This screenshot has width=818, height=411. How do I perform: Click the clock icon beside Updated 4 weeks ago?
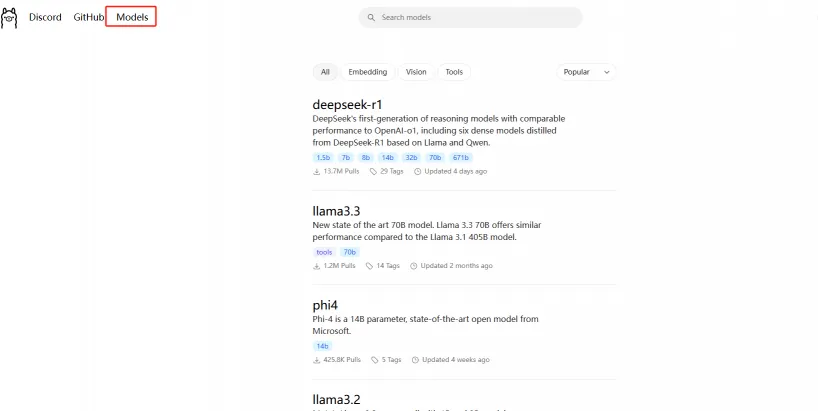tap(415, 360)
